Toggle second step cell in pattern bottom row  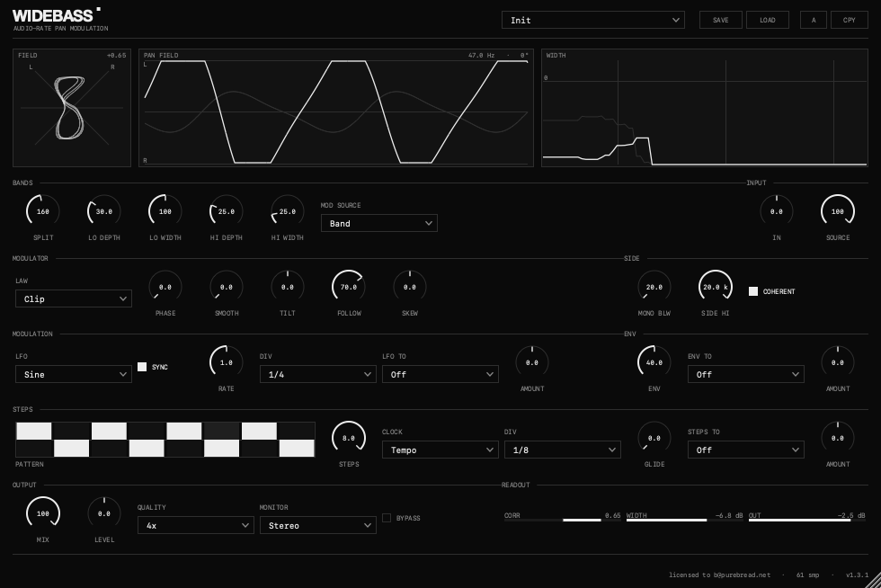tap(71, 448)
